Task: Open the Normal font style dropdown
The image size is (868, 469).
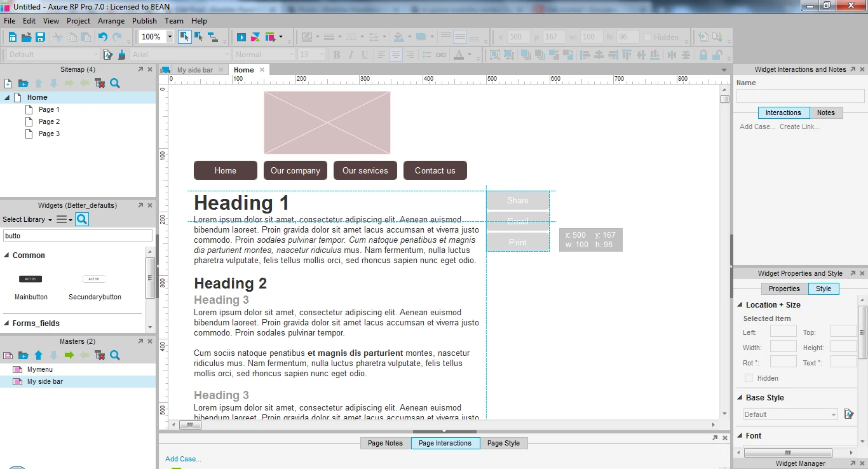Action: click(x=291, y=55)
